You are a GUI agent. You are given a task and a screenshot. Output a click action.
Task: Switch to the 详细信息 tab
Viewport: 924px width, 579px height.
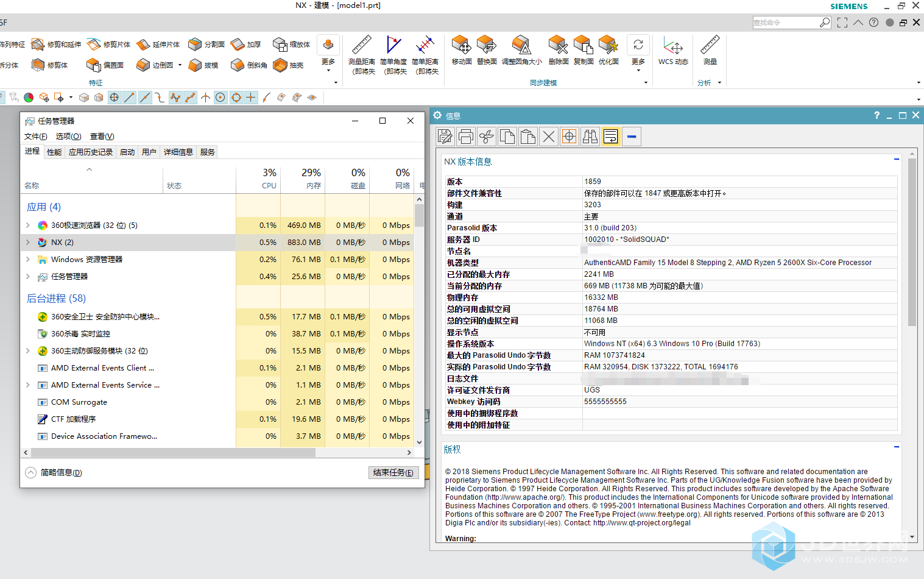click(178, 152)
